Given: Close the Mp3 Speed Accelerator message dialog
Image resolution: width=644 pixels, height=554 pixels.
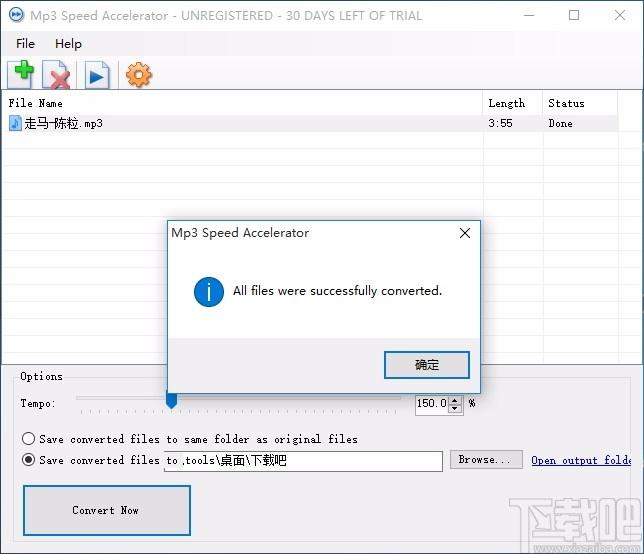Looking at the screenshot, I should tap(465, 233).
